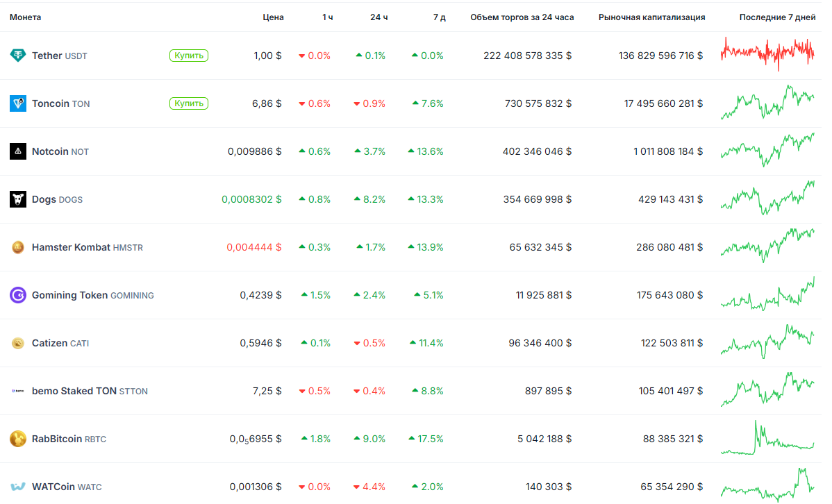
Task: Buy Toncoin with the Купить button
Action: coord(188,103)
